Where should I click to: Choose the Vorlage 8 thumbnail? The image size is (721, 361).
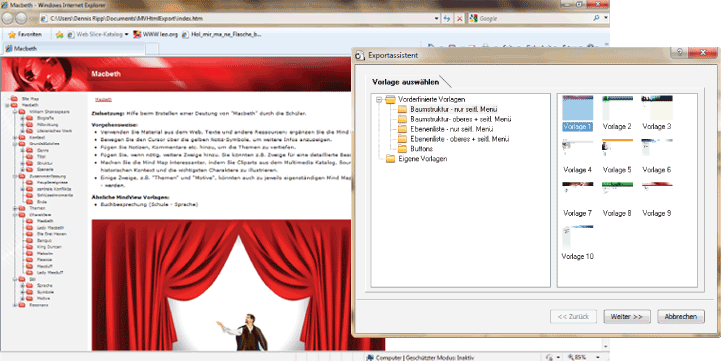(x=617, y=200)
